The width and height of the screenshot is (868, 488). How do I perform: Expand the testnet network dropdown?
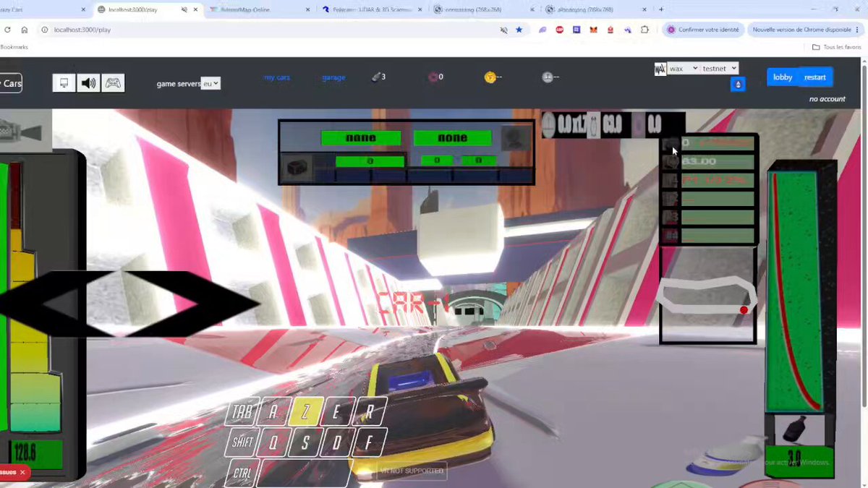click(719, 69)
